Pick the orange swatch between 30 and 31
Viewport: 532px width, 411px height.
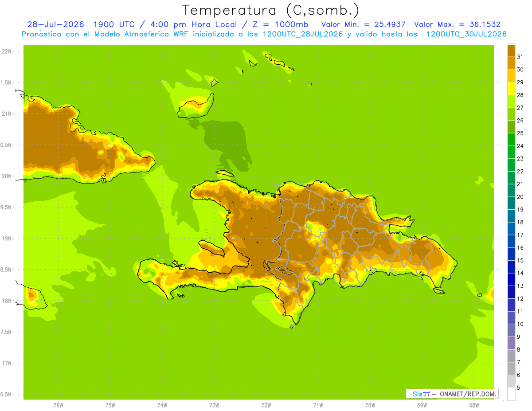[x=511, y=63]
